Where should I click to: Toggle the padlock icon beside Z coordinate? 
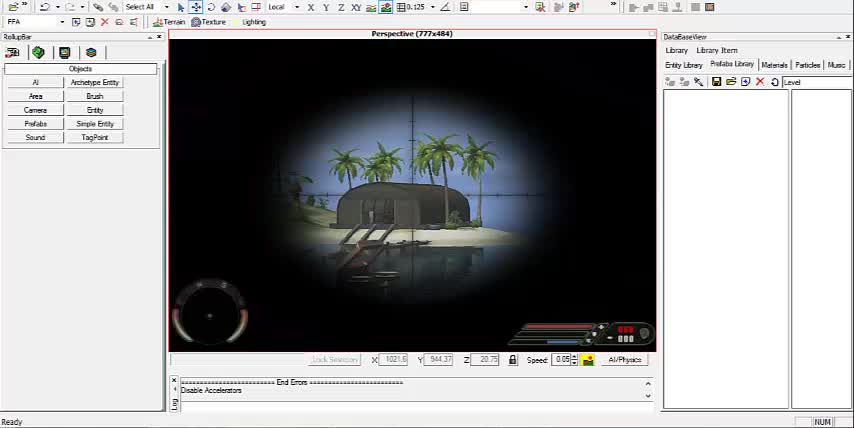coord(513,359)
